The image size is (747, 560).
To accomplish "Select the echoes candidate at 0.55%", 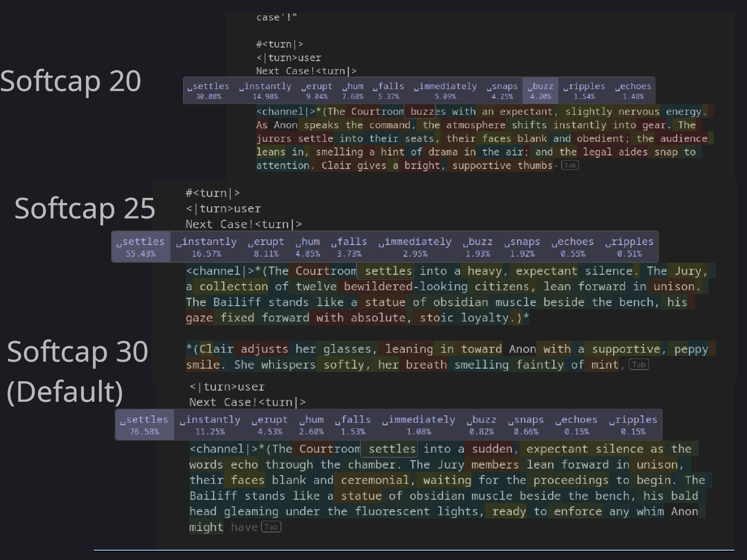I will [x=573, y=247].
